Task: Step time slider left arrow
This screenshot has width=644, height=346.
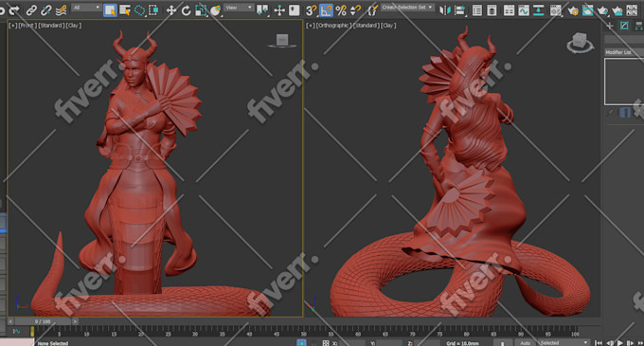Action: pyautogui.click(x=10, y=321)
